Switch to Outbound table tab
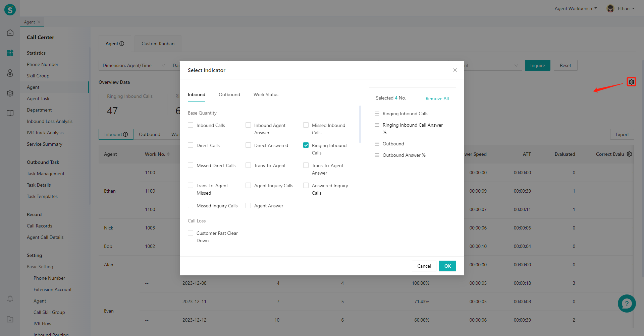Image resolution: width=644 pixels, height=336 pixels. pyautogui.click(x=150, y=134)
